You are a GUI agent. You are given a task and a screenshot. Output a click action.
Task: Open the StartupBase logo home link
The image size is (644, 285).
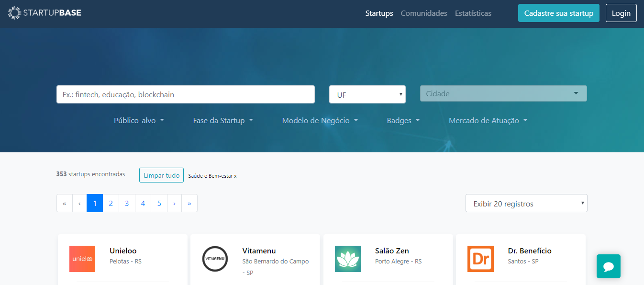point(45,13)
